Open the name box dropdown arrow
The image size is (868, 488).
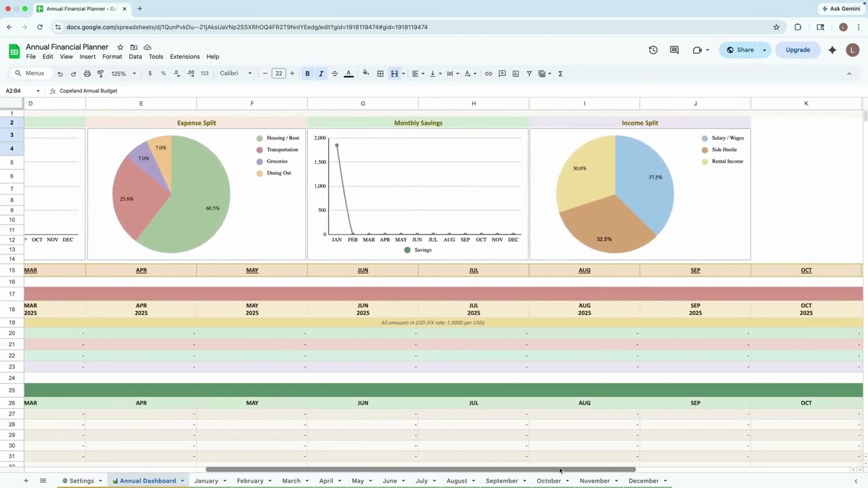point(37,91)
